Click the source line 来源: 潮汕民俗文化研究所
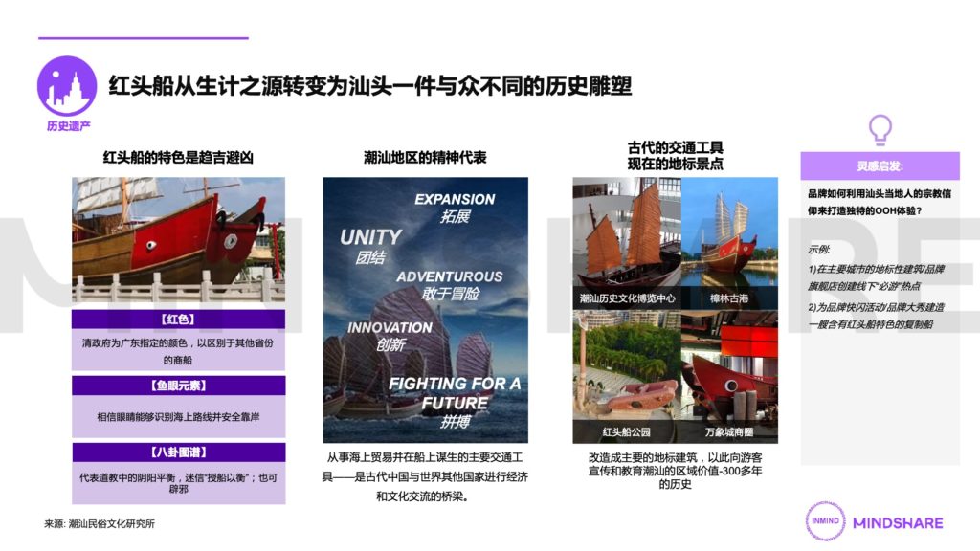The height and width of the screenshot is (551, 980). (x=100, y=523)
